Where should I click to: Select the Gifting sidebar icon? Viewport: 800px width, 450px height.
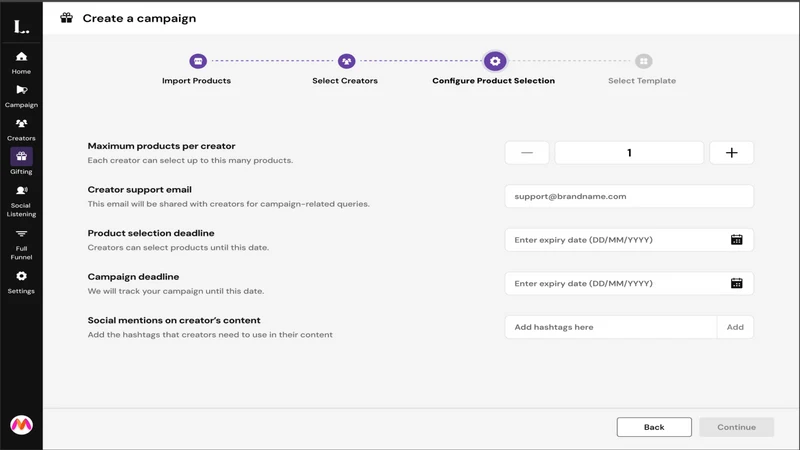pos(21,157)
